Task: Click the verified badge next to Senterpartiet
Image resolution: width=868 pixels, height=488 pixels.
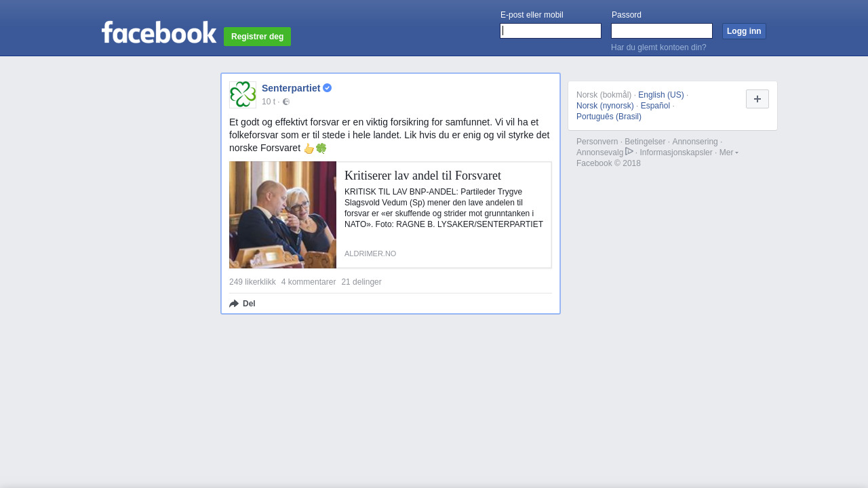Action: click(x=327, y=88)
